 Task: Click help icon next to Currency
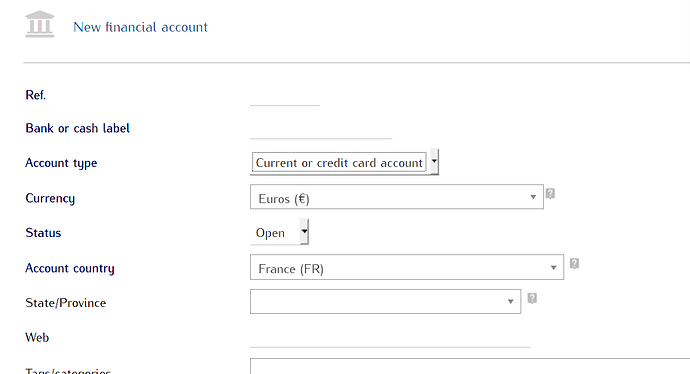[550, 194]
